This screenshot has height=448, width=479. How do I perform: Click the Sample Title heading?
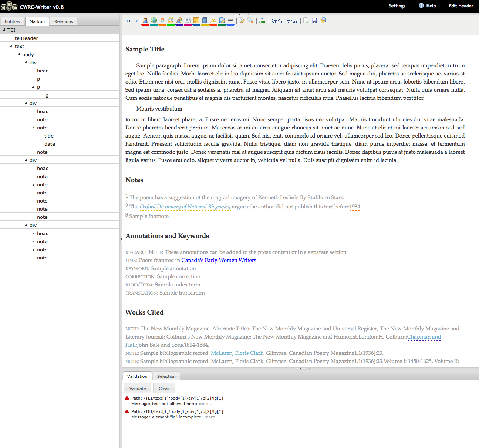145,49
